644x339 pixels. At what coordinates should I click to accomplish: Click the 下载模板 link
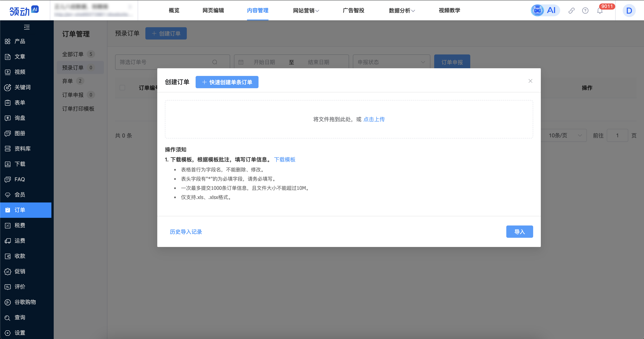click(x=285, y=160)
